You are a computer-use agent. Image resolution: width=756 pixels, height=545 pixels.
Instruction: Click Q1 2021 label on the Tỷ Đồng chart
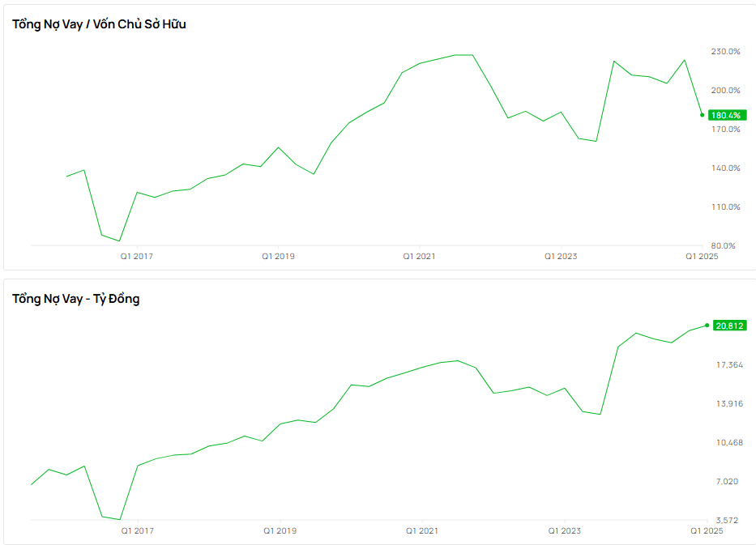pyautogui.click(x=422, y=531)
